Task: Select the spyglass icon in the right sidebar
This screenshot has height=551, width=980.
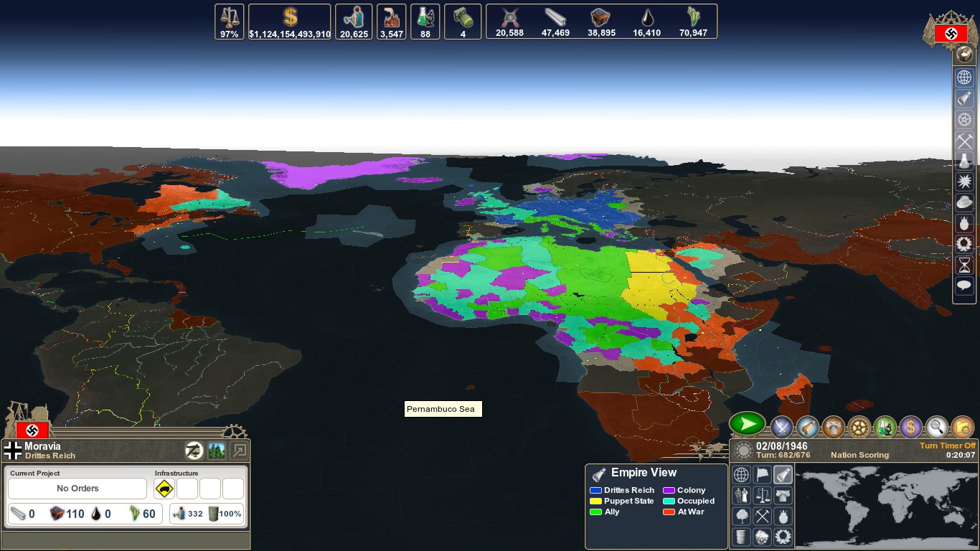Action: [x=964, y=98]
